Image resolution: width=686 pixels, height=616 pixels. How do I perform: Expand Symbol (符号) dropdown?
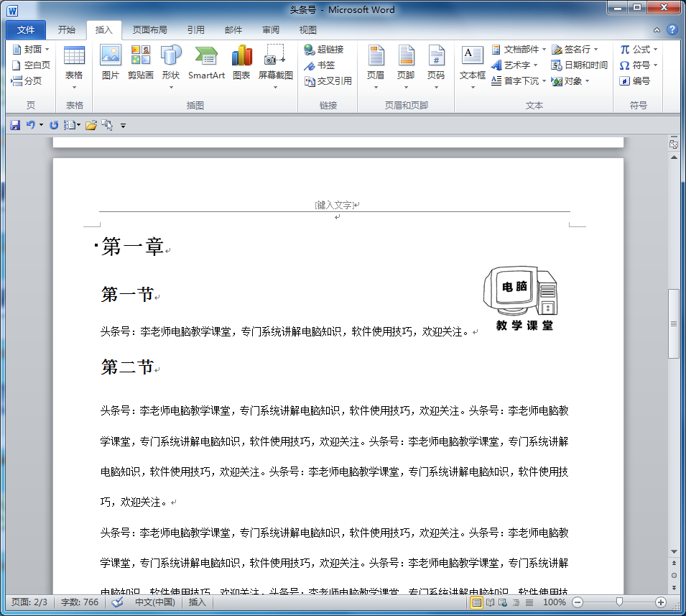pyautogui.click(x=655, y=65)
